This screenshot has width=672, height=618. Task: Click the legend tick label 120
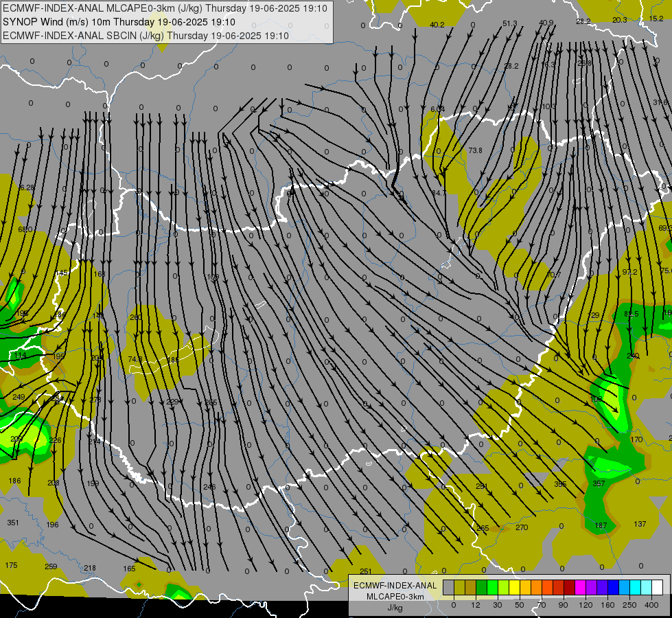586,605
